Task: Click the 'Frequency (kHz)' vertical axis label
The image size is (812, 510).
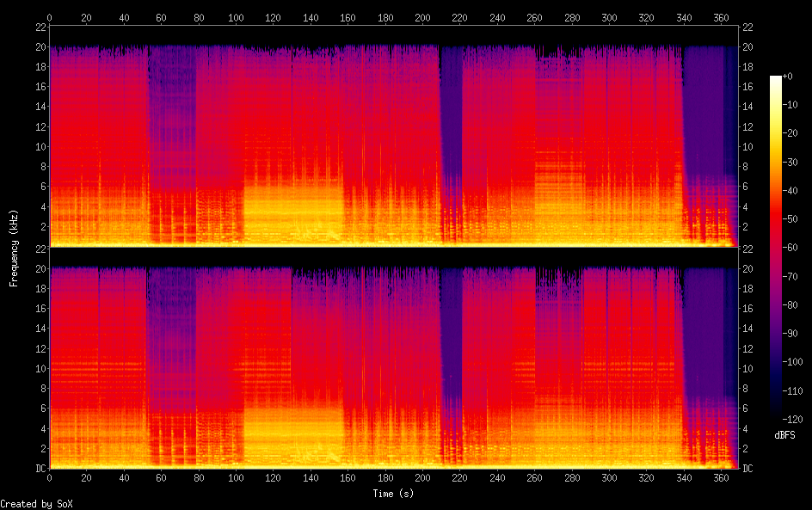Action: pyautogui.click(x=15, y=248)
